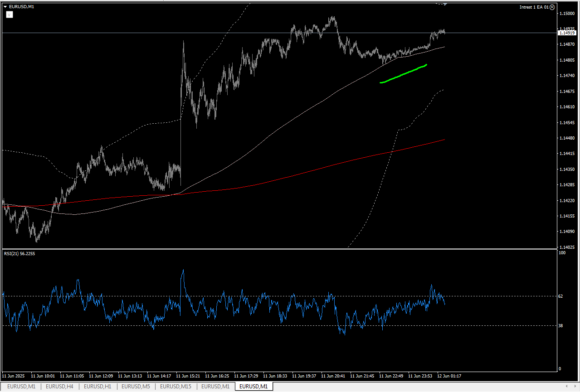The image size is (580, 392).
Task: Click the "11 Jun 12:09" time label
Action: pyautogui.click(x=101, y=376)
